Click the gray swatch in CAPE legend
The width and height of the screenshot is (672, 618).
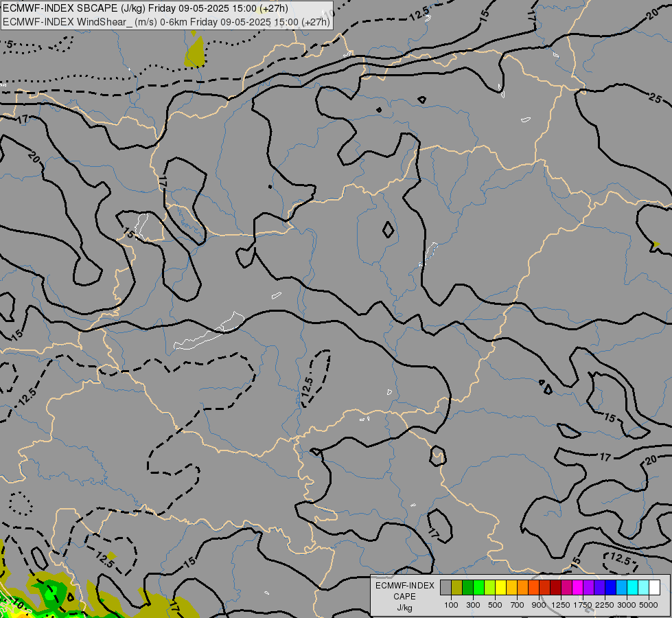(445, 587)
